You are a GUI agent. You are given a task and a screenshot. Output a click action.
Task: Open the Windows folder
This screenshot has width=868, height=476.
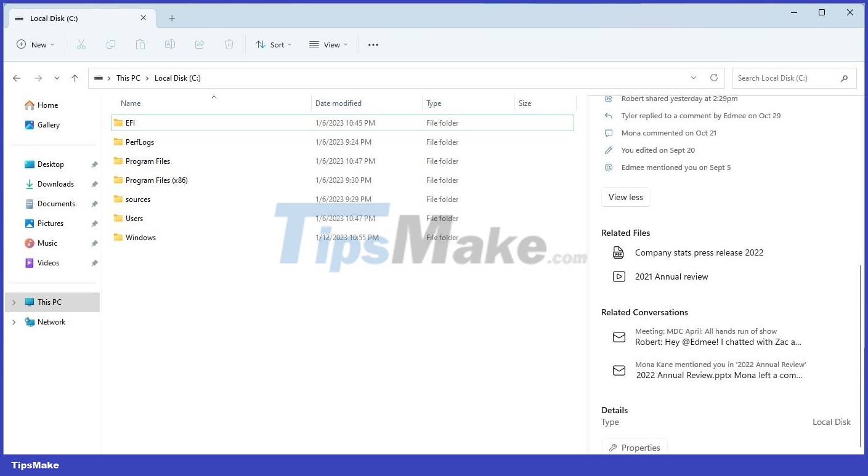coord(141,237)
